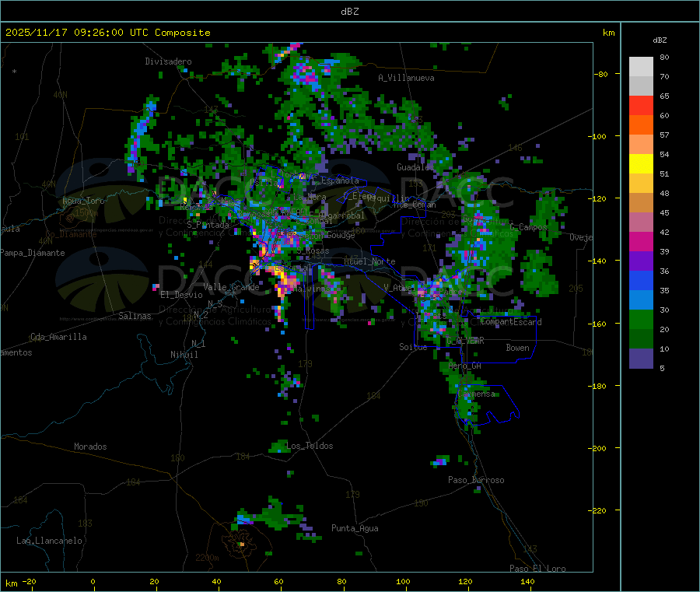The image size is (700, 592).
Task: Select the blue 35 dBZ legend swatch
Action: pyautogui.click(x=641, y=280)
